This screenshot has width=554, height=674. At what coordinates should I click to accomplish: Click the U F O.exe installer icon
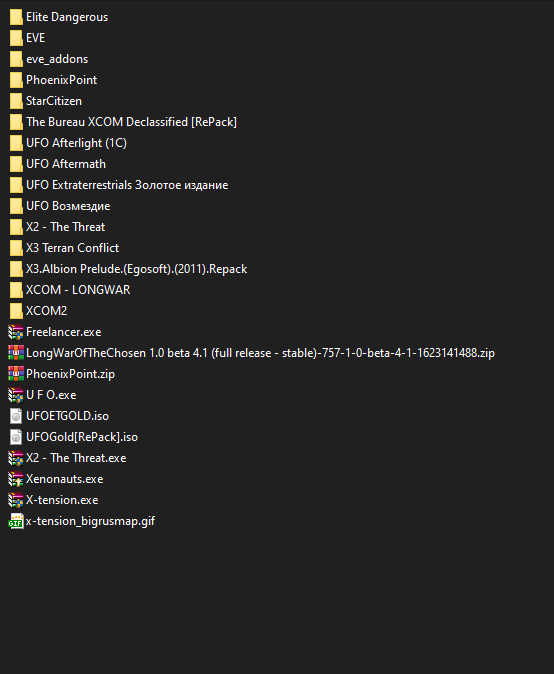[x=15, y=395]
